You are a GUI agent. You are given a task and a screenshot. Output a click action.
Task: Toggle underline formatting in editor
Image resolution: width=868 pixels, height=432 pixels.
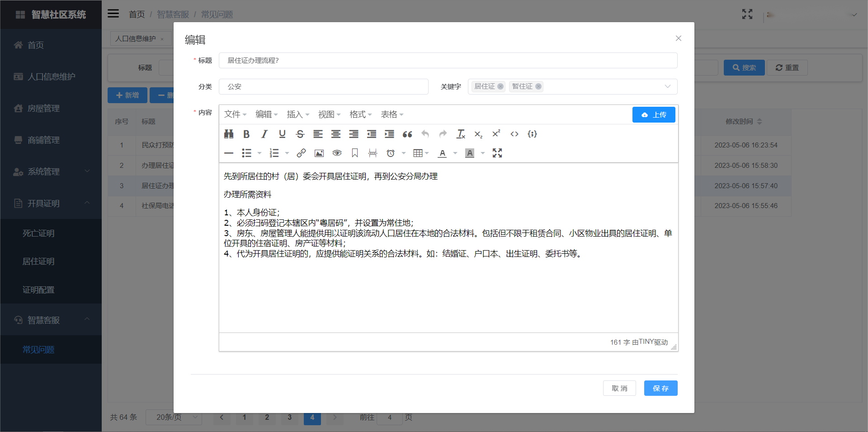click(x=282, y=134)
